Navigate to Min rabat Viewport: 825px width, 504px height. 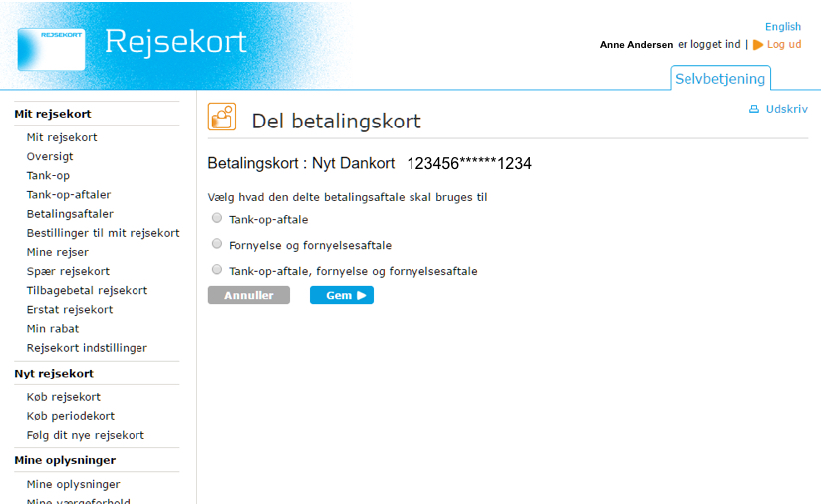[x=53, y=329]
